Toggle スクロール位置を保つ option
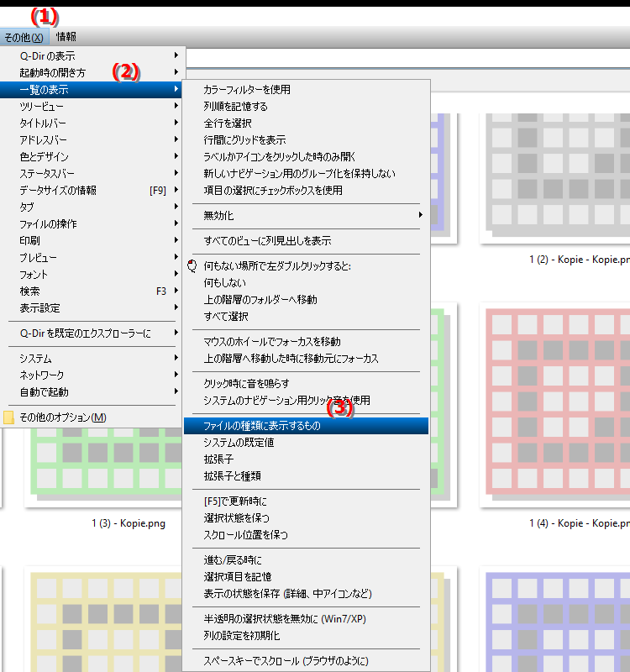The height and width of the screenshot is (672, 630). coord(306,535)
